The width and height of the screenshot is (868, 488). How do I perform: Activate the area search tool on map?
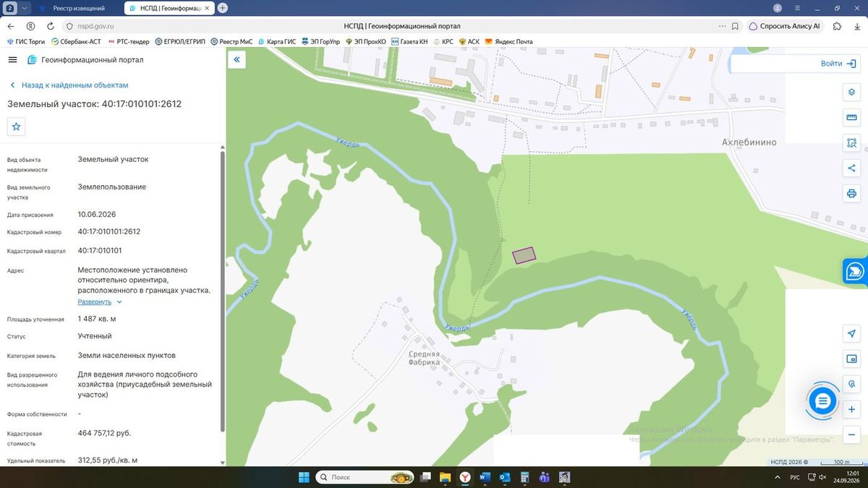click(x=851, y=143)
